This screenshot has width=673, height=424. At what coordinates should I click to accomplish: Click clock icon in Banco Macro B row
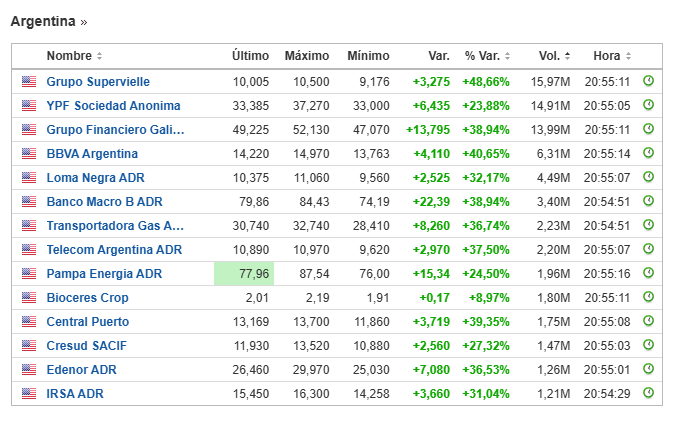[x=649, y=201]
